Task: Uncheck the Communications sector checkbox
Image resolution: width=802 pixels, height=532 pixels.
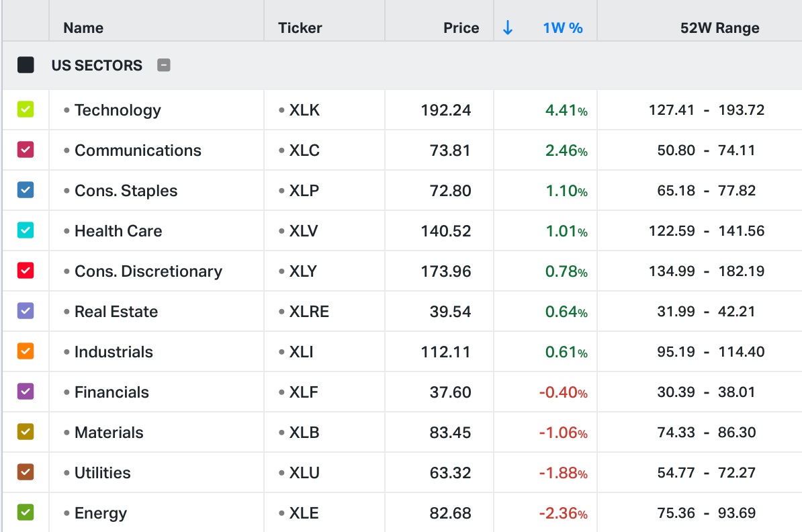Action: click(x=26, y=150)
